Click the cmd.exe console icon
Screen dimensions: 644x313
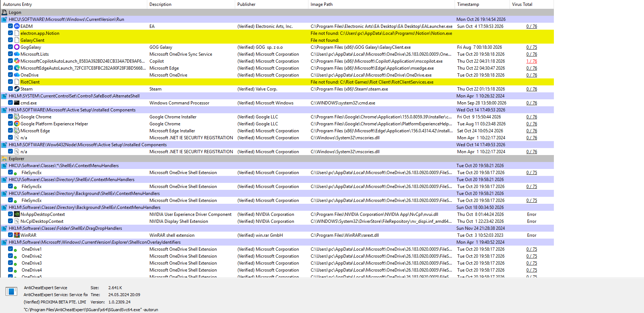16,103
